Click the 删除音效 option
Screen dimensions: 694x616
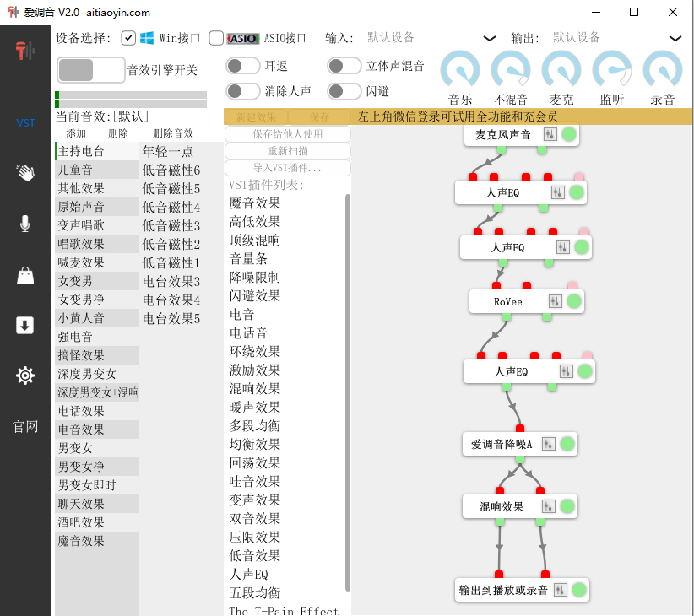coord(173,133)
